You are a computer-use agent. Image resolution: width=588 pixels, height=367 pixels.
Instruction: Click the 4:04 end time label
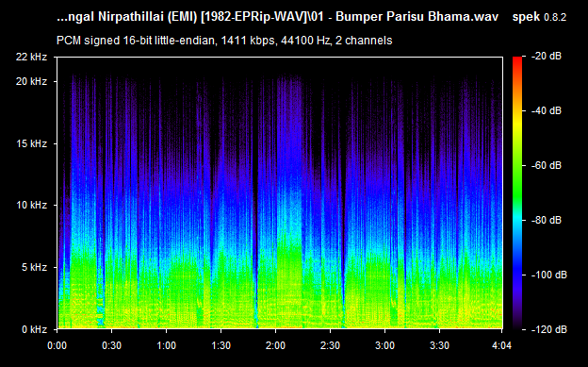(x=501, y=345)
